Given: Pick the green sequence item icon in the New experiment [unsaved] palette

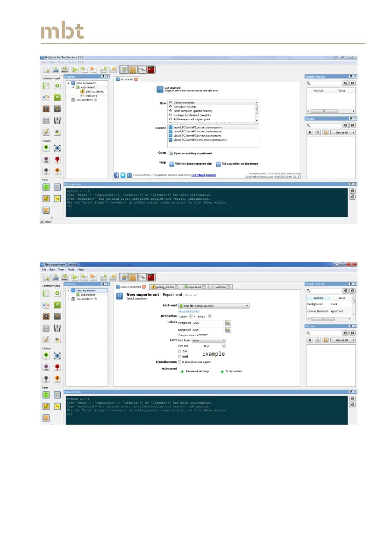Looking at the screenshot, I should [57, 293].
